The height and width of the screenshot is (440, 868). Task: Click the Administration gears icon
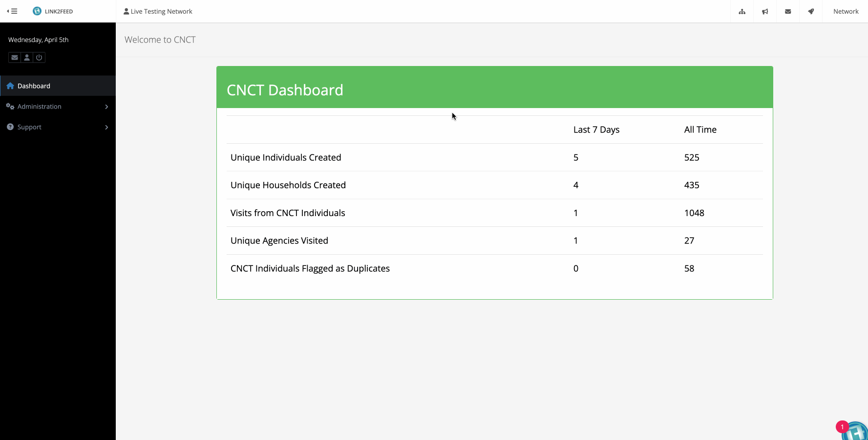(10, 107)
